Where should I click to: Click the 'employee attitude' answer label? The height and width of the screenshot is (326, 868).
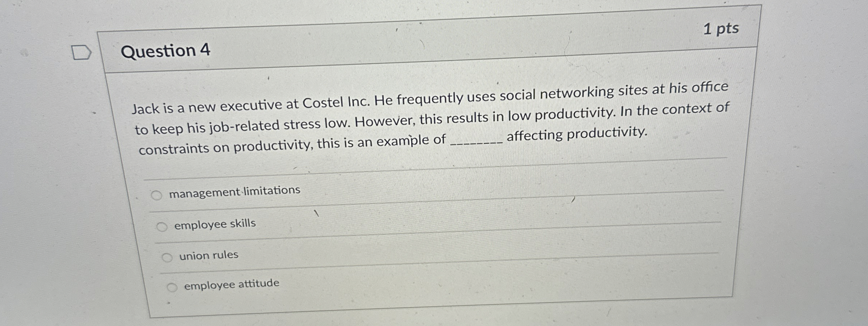pyautogui.click(x=231, y=284)
